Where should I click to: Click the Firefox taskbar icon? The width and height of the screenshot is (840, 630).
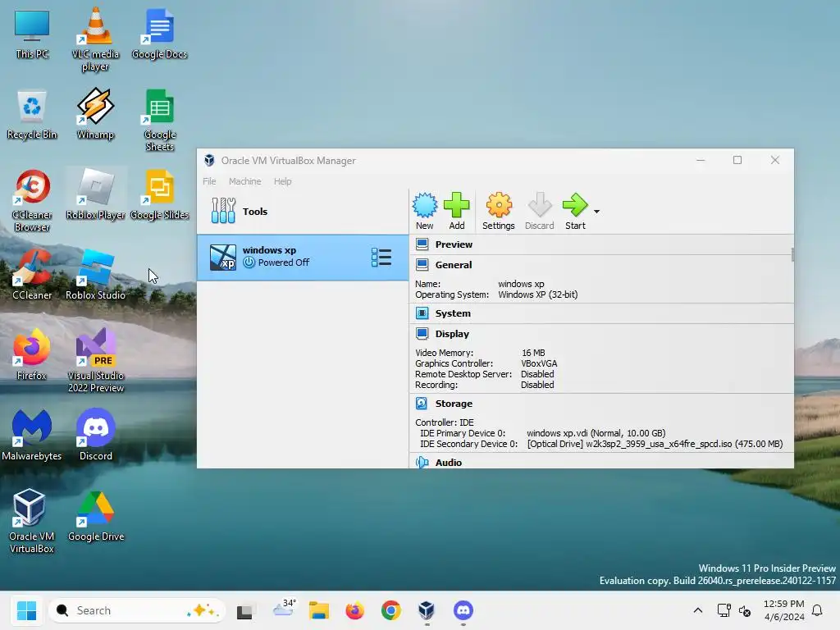tap(354, 610)
